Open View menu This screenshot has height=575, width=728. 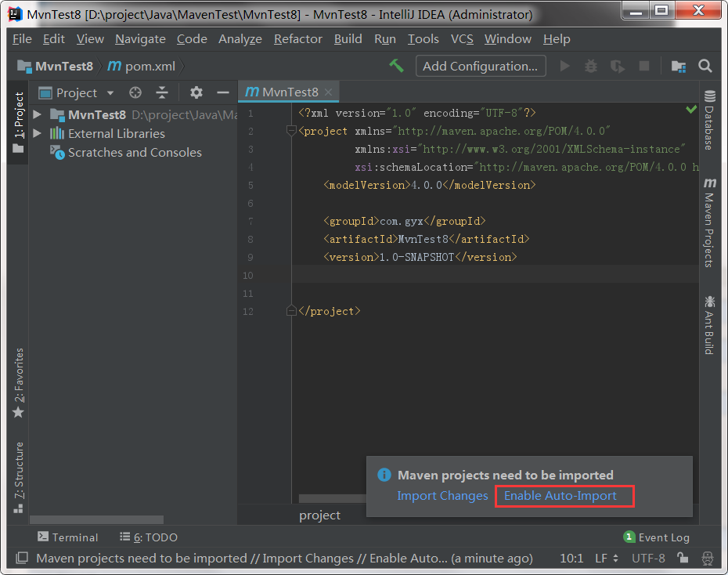pos(90,39)
